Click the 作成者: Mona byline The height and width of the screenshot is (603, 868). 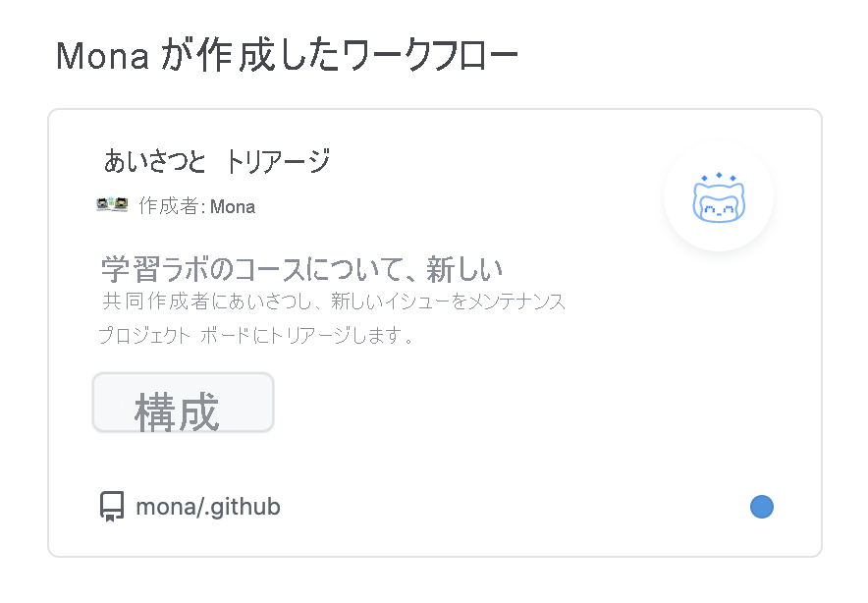(191, 206)
